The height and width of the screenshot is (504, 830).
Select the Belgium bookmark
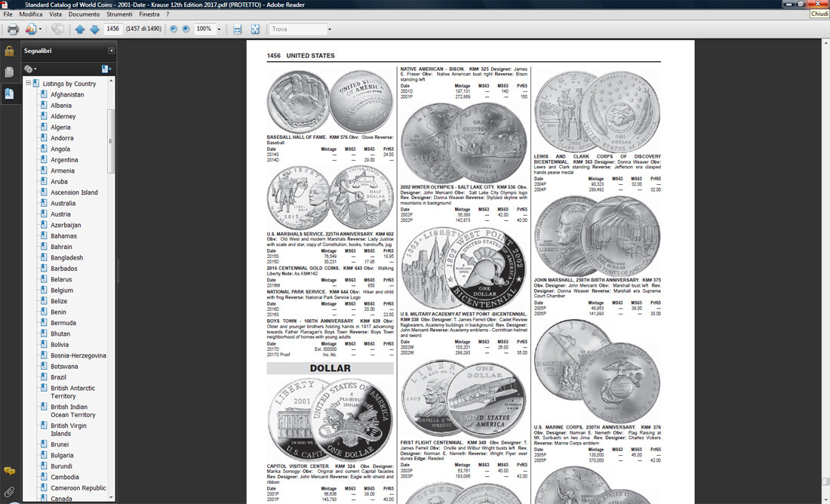coord(62,290)
